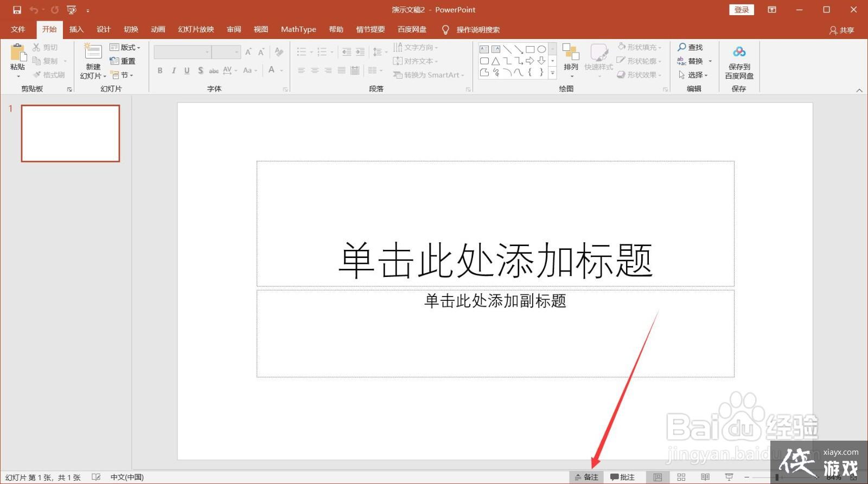868x484 pixels.
Task: Click the Share (共享) button
Action: [x=842, y=30]
